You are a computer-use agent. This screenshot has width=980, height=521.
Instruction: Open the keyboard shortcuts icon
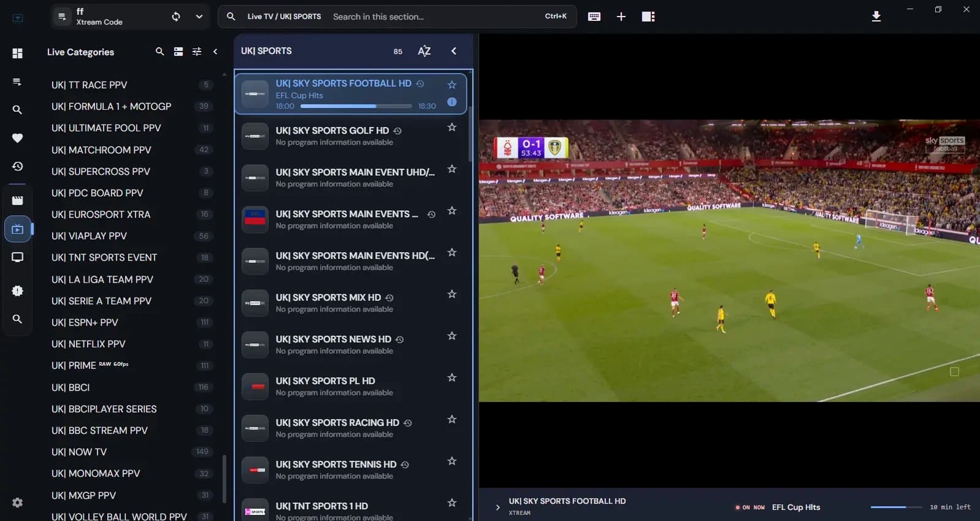594,17
